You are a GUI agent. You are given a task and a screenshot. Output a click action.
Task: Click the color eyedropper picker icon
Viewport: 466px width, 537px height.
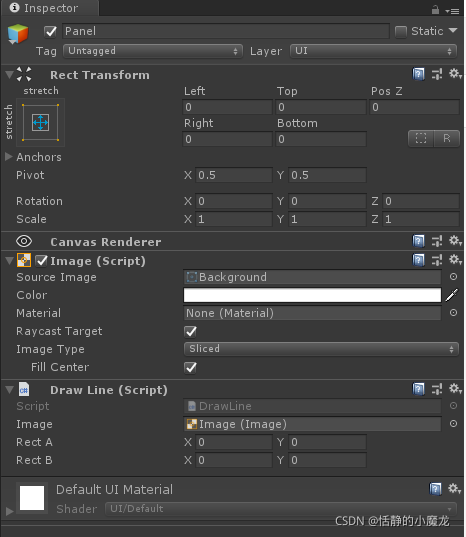(x=452, y=295)
